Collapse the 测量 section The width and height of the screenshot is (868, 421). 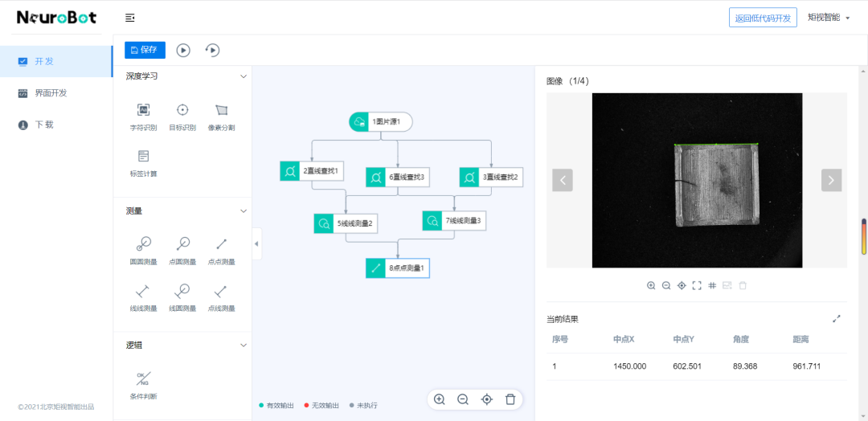click(x=244, y=211)
